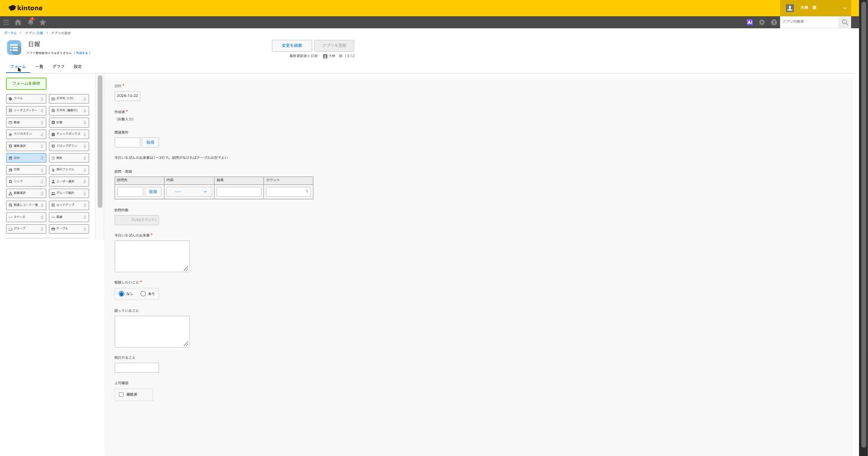
Task: Click 取得 button in 訪問先 column
Action: pyautogui.click(x=153, y=192)
